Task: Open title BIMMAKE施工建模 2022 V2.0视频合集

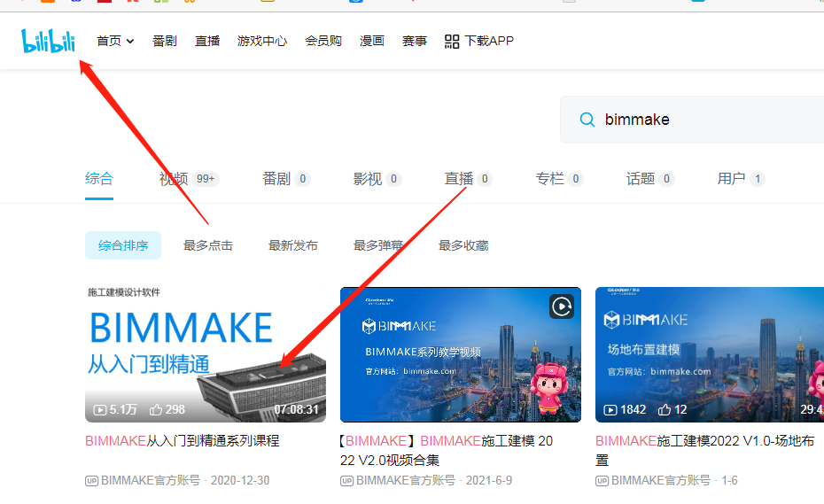Action: tap(447, 450)
